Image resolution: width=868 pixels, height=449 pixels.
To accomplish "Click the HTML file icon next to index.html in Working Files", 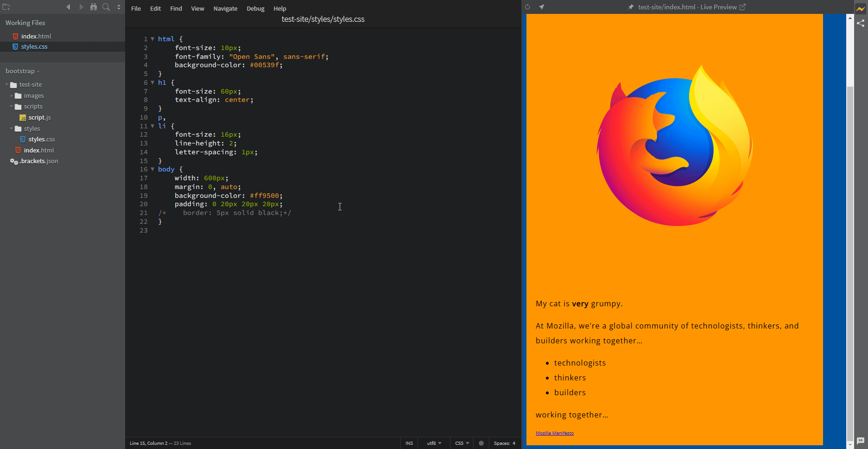I will point(15,36).
